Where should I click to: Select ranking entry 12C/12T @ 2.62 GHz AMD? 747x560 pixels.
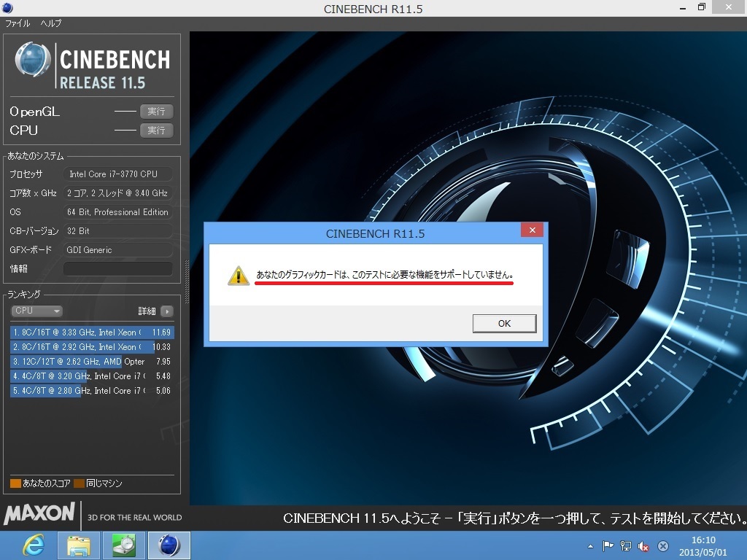[92, 362]
